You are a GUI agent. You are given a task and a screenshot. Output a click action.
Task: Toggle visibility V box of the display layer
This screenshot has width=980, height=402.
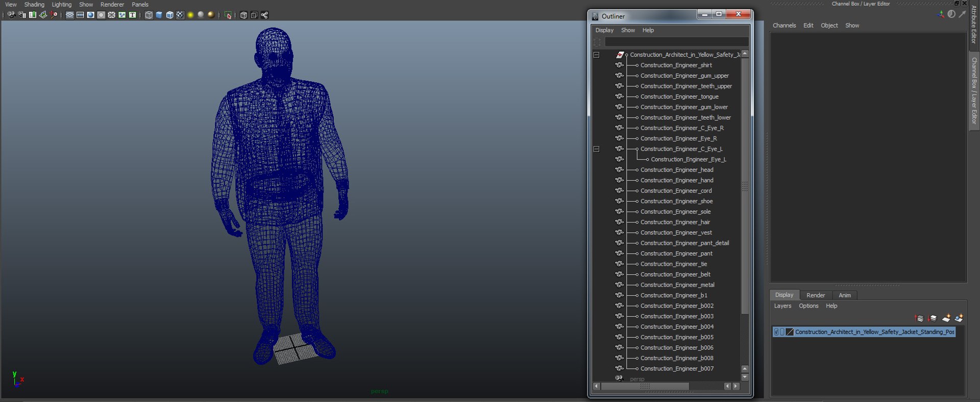776,332
